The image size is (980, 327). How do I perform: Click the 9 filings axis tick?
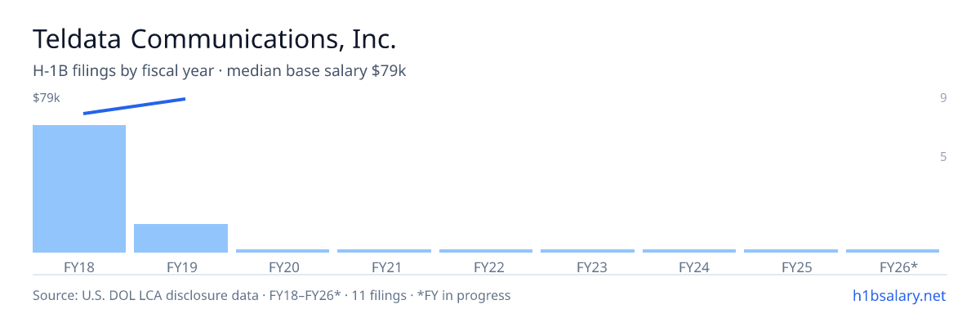pyautogui.click(x=943, y=98)
